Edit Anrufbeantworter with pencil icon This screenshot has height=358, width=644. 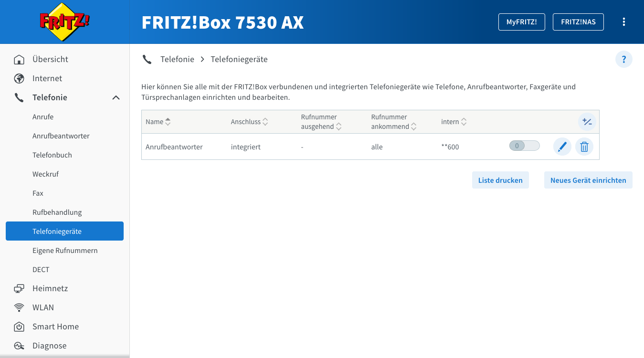click(x=562, y=147)
